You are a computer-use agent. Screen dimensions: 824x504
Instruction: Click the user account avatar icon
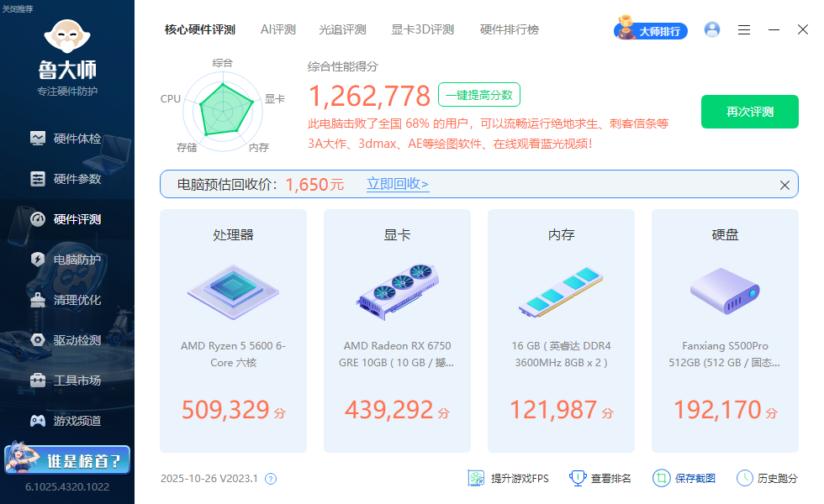click(x=712, y=29)
